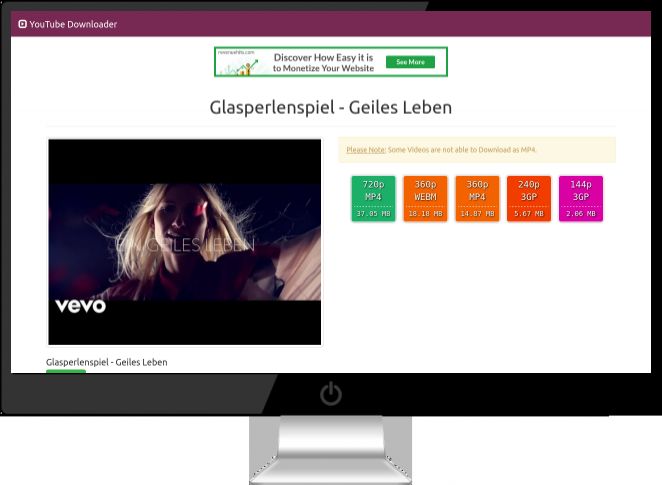
Task: Download the 240p 3GP version
Action: point(529,198)
